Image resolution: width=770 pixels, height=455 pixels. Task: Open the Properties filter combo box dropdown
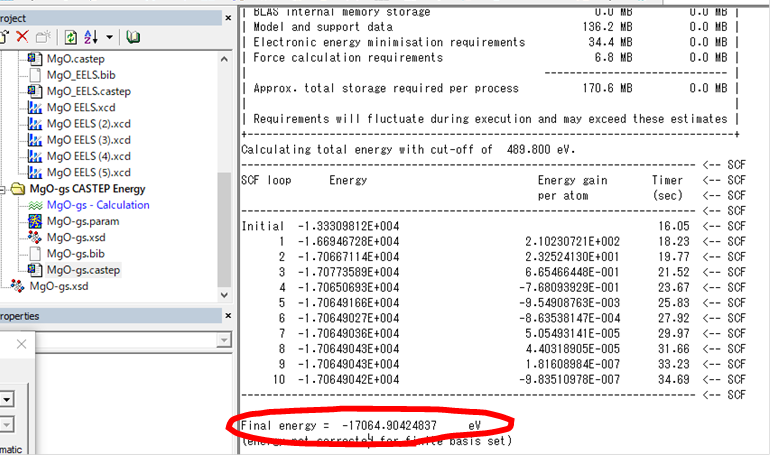click(224, 340)
